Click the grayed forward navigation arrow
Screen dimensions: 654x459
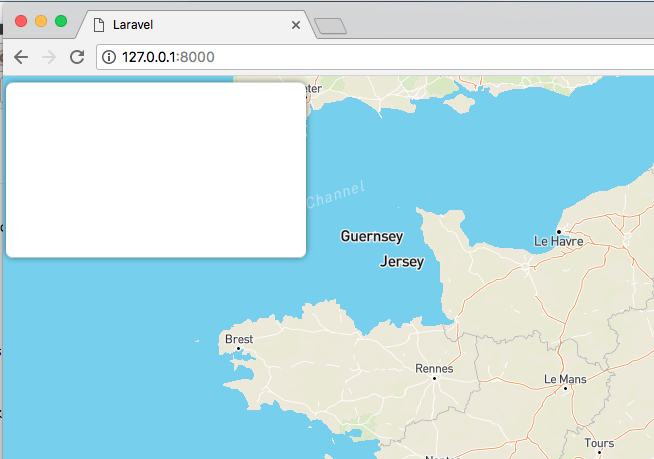pyautogui.click(x=49, y=57)
